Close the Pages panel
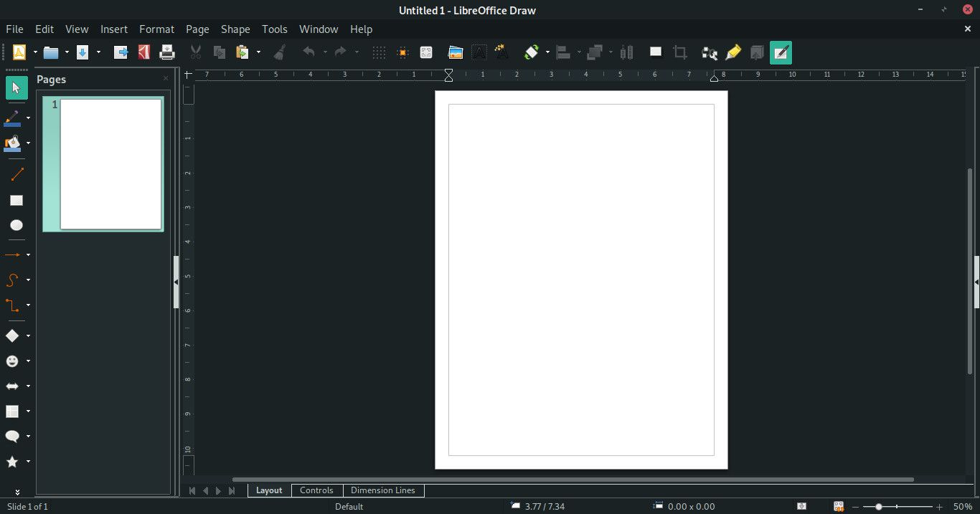The width and height of the screenshot is (980, 514). (x=166, y=79)
